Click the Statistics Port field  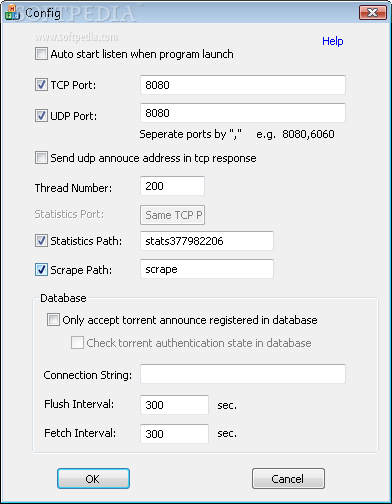pos(172,215)
